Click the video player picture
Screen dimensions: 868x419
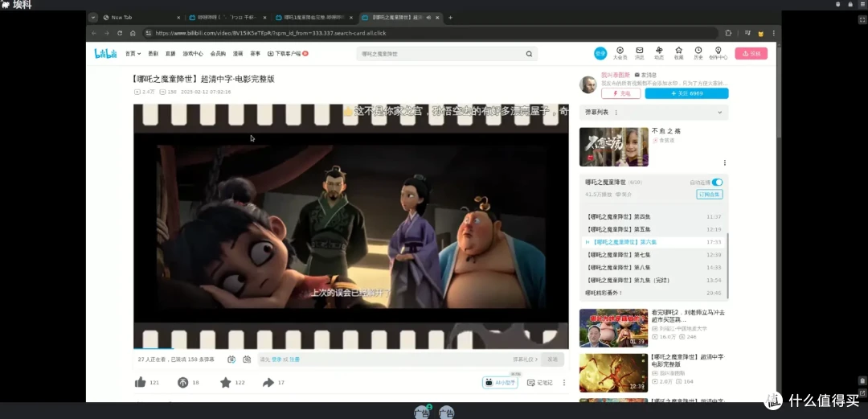tap(351, 226)
